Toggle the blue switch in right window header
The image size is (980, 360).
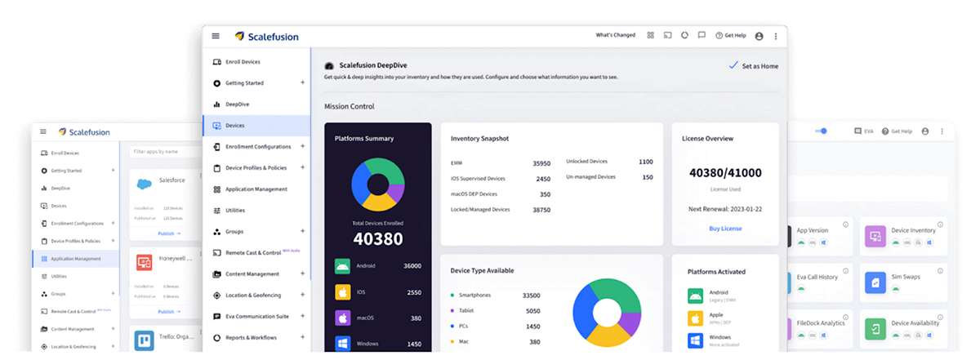point(822,131)
